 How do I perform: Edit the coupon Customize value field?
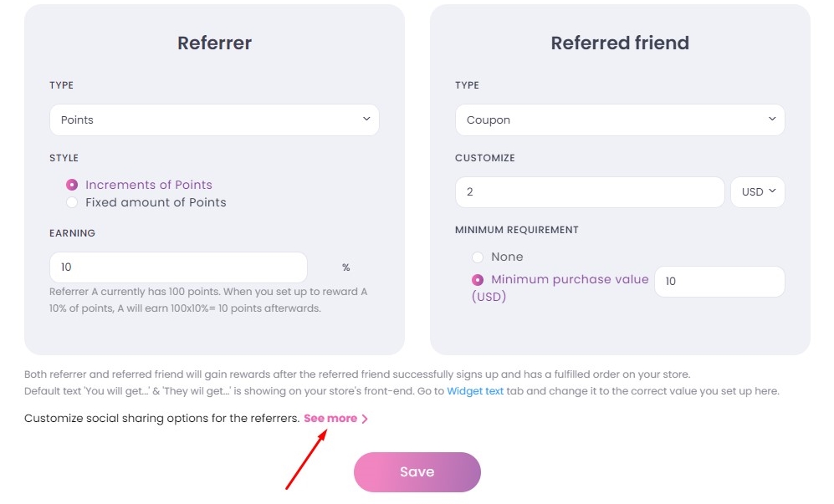pos(589,191)
